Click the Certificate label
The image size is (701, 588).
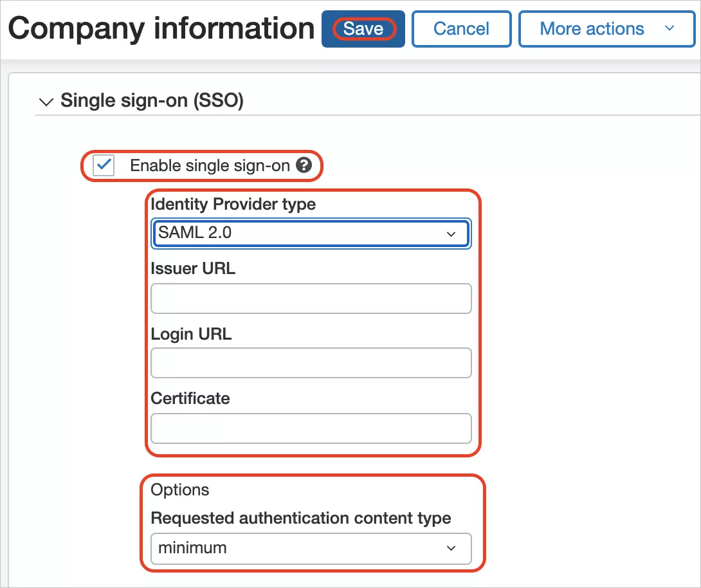coord(190,398)
